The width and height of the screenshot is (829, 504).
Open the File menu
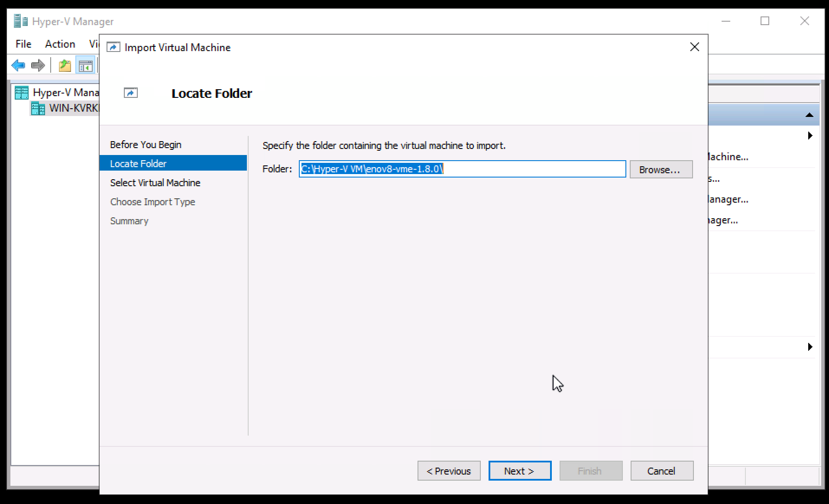pyautogui.click(x=23, y=44)
